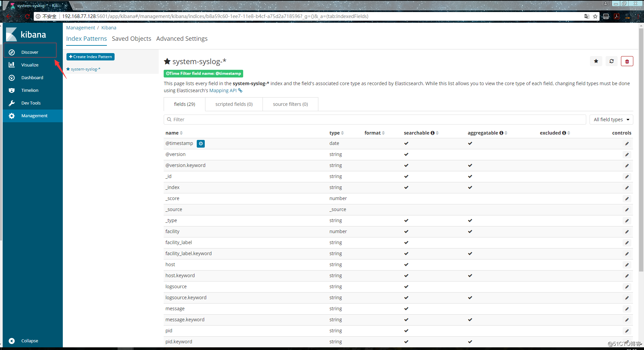Click the Kibana logo
The width and height of the screenshot is (644, 350).
[x=26, y=34]
